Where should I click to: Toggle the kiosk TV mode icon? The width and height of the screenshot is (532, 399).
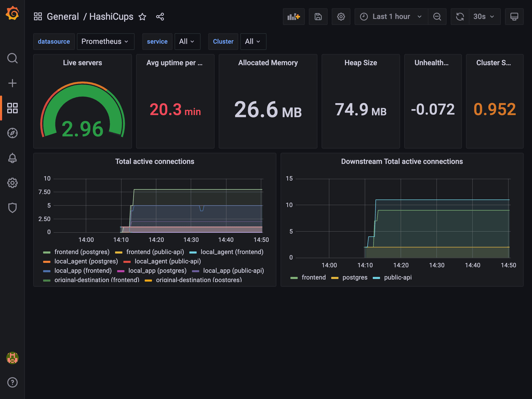click(514, 17)
